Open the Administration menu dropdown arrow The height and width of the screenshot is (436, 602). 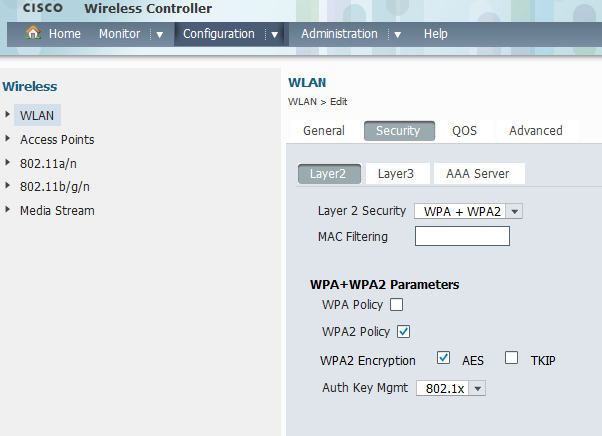point(397,35)
